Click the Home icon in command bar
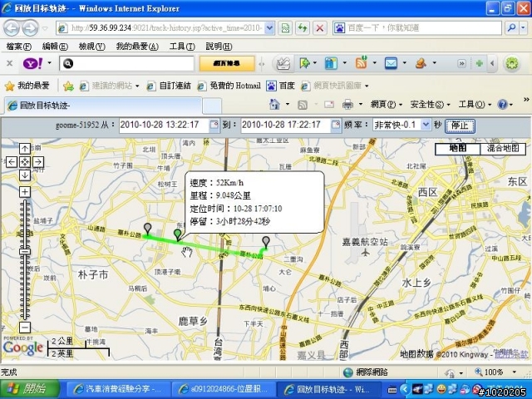532x399 pixels. [x=274, y=104]
